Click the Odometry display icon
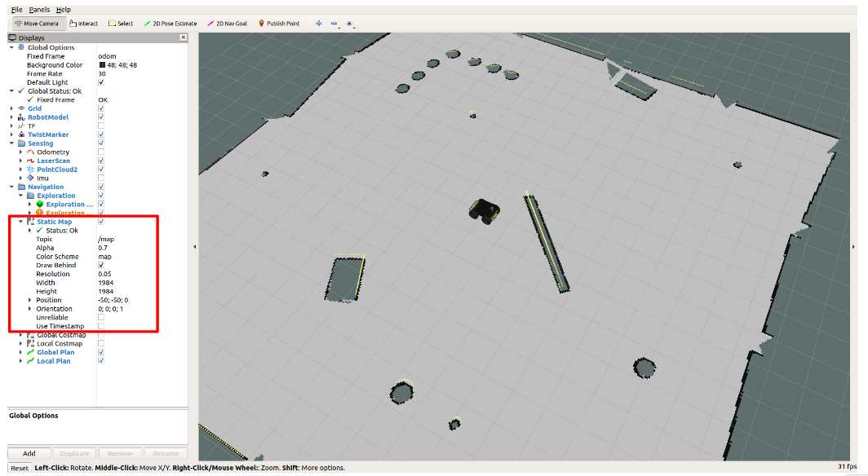 click(x=30, y=152)
